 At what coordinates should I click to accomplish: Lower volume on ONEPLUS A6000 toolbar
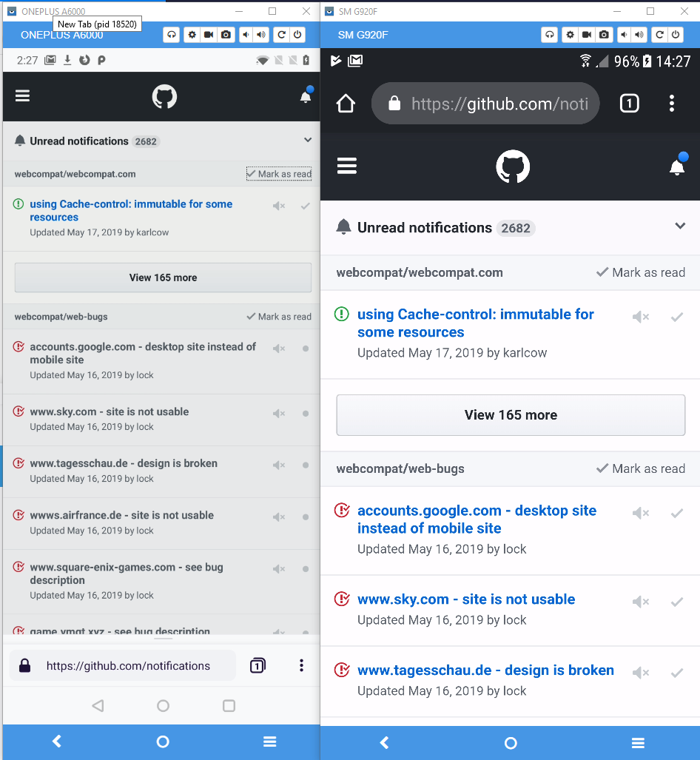[246, 35]
